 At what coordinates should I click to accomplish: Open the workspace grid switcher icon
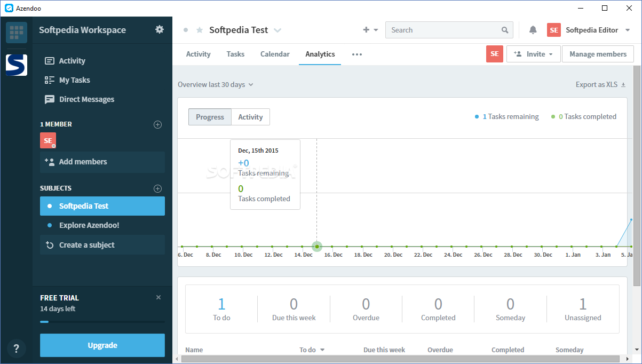(x=17, y=33)
